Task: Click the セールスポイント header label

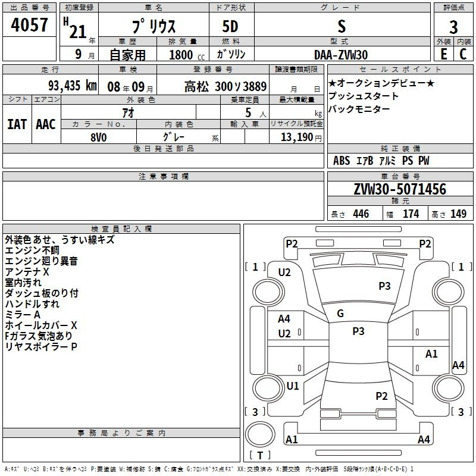Action: [x=400, y=69]
